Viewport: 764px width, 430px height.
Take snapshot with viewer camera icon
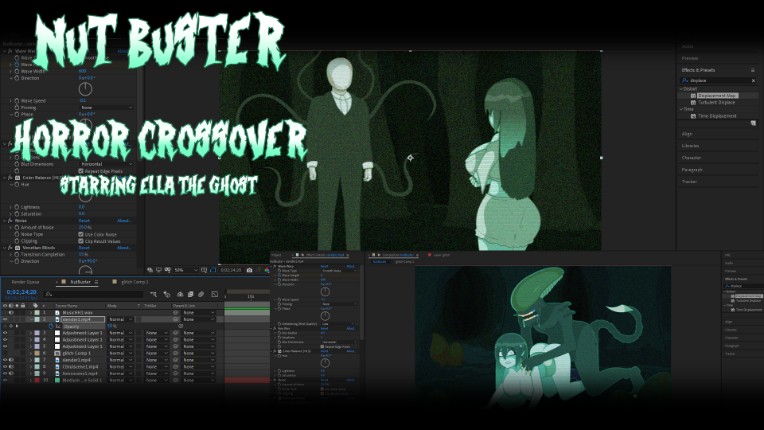(x=249, y=270)
